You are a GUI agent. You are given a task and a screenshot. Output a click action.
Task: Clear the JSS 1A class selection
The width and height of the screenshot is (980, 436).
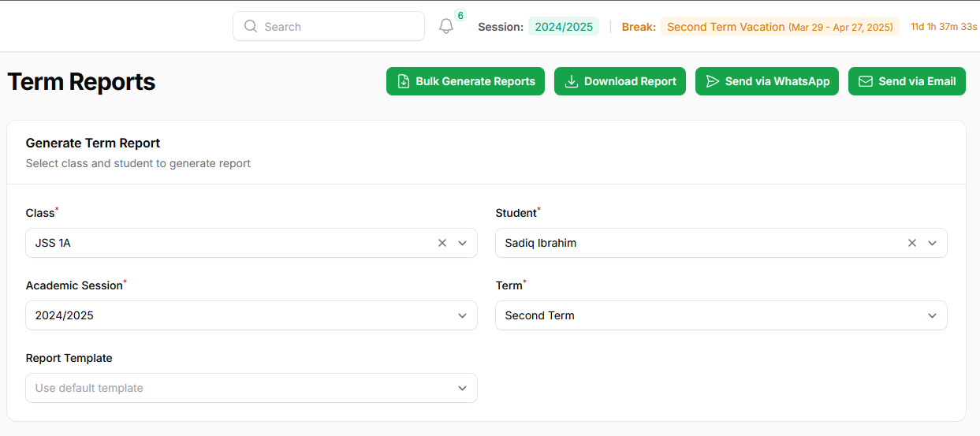coord(442,243)
